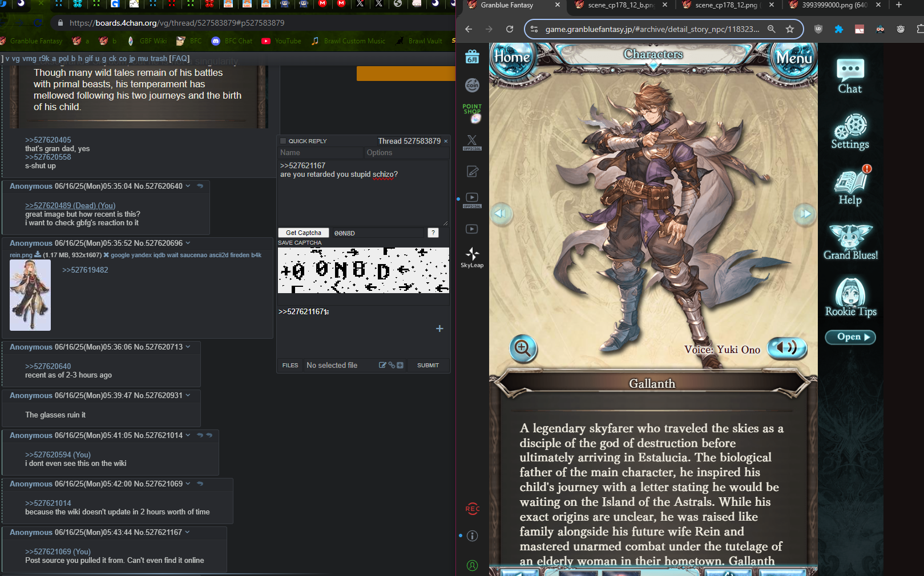Open the rein.png thumbnail image
924x576 pixels.
point(30,295)
